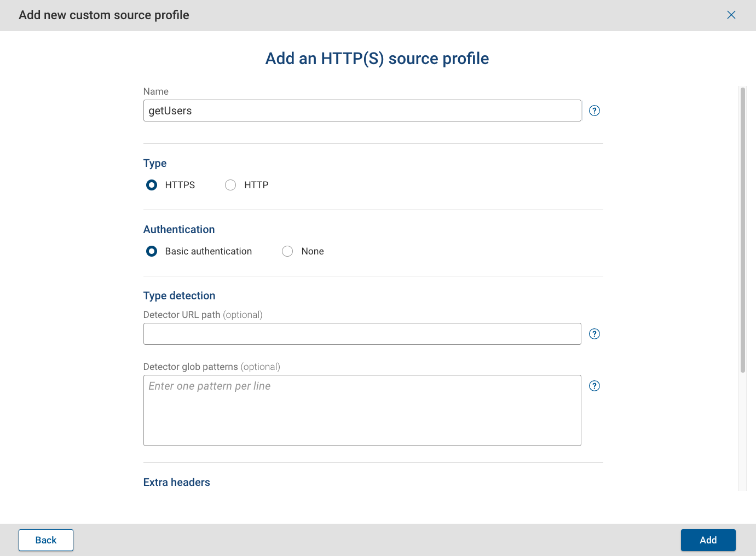756x556 pixels.
Task: Click the help icon next to Detector URL path
Action: tap(594, 333)
